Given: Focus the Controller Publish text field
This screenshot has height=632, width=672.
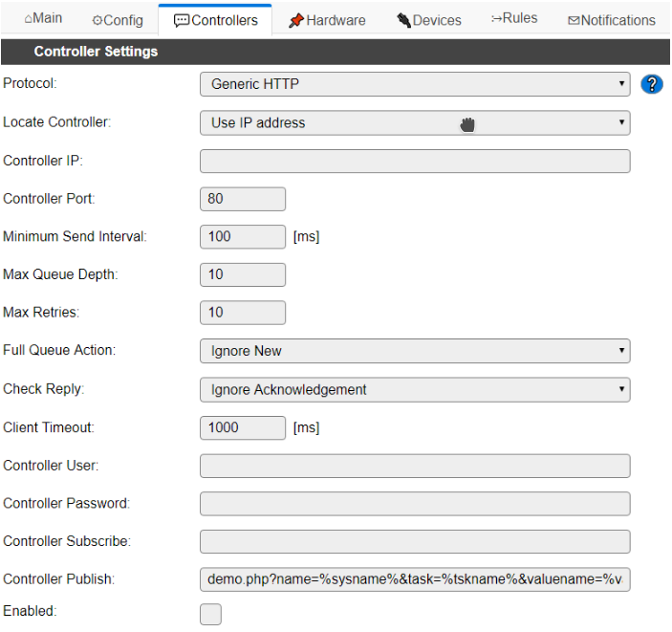Looking at the screenshot, I should [414, 579].
